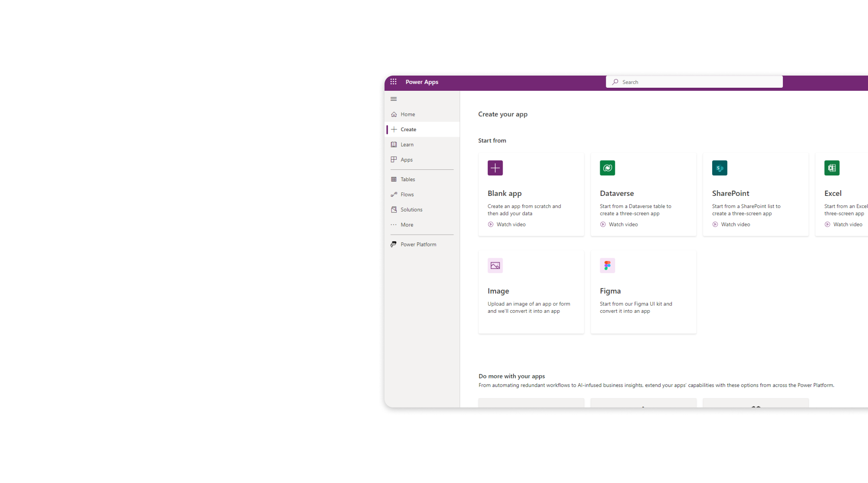The height and width of the screenshot is (483, 868).
Task: Click play icon under Dataverse
Action: (603, 225)
